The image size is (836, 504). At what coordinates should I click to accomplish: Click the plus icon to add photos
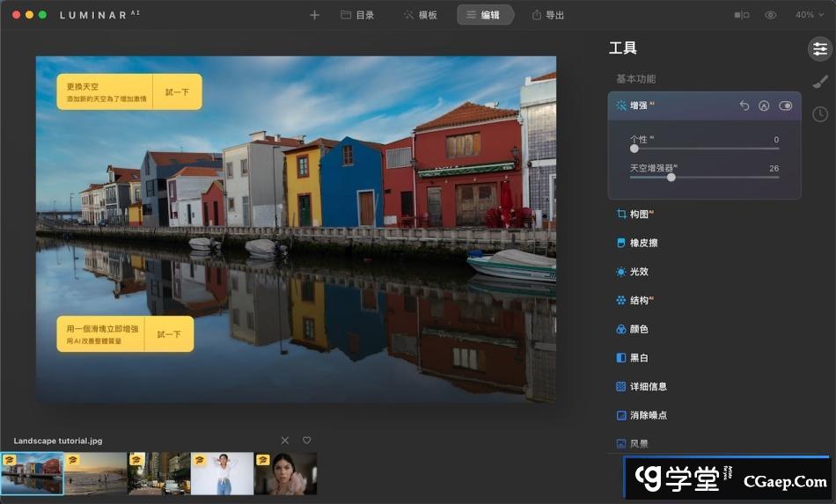[314, 15]
